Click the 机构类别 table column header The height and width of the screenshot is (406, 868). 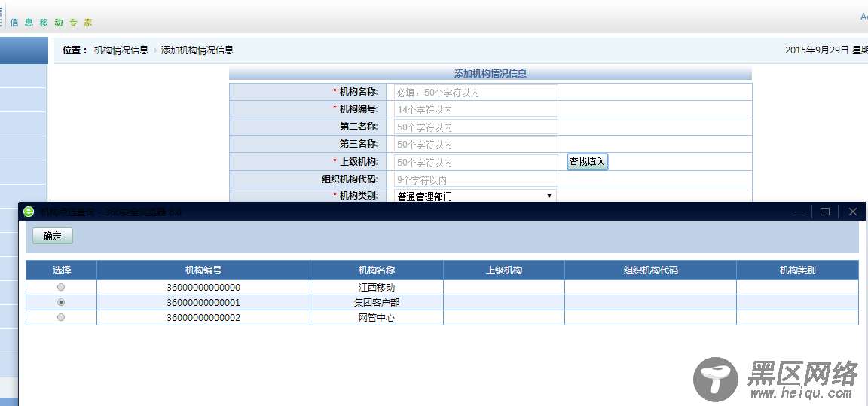click(797, 270)
